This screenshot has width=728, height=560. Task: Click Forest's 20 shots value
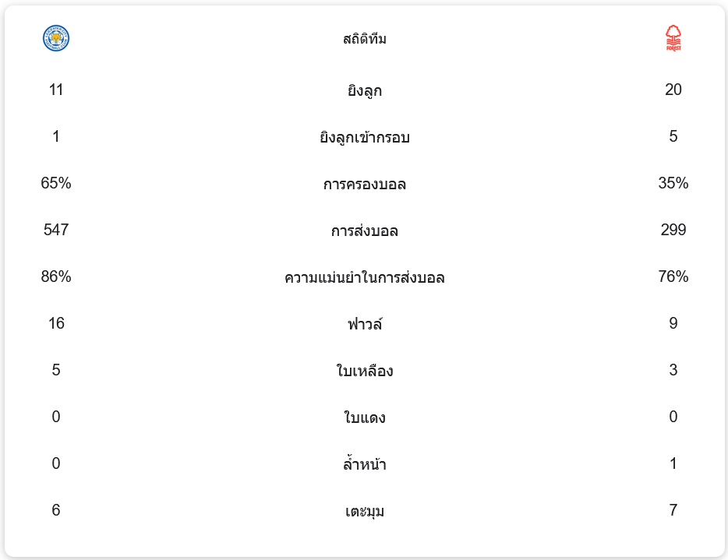[x=673, y=90]
